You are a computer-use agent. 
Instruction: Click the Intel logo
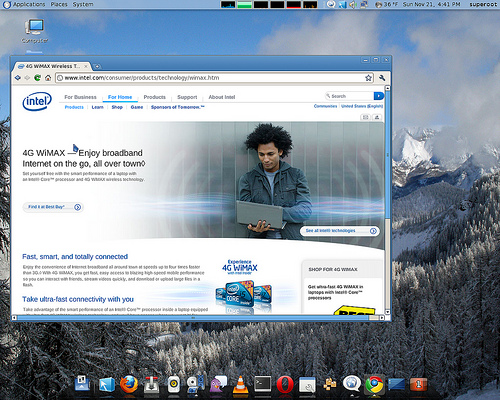click(x=37, y=101)
